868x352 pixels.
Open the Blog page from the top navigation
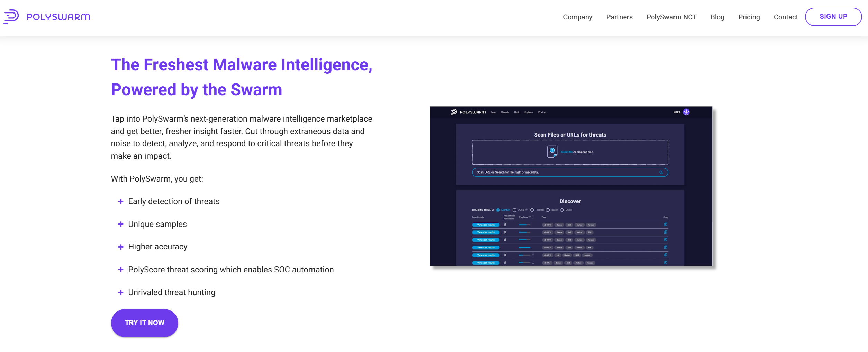pyautogui.click(x=717, y=17)
